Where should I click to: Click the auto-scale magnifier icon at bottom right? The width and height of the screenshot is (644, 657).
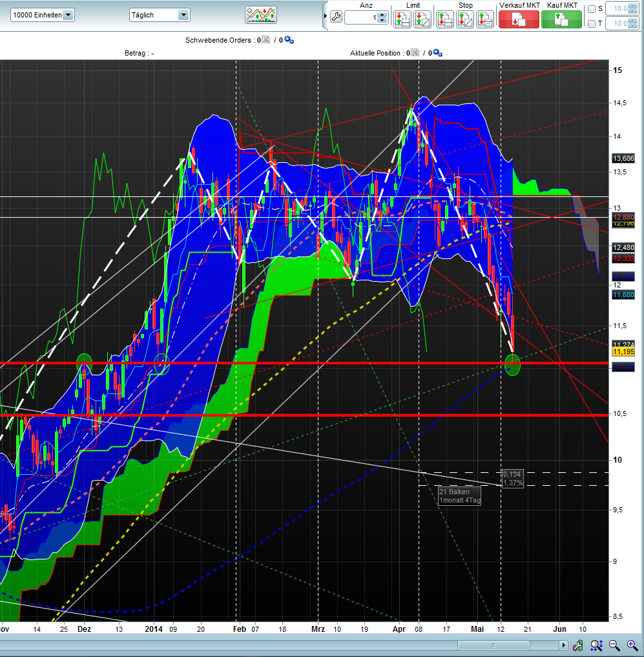point(596,645)
